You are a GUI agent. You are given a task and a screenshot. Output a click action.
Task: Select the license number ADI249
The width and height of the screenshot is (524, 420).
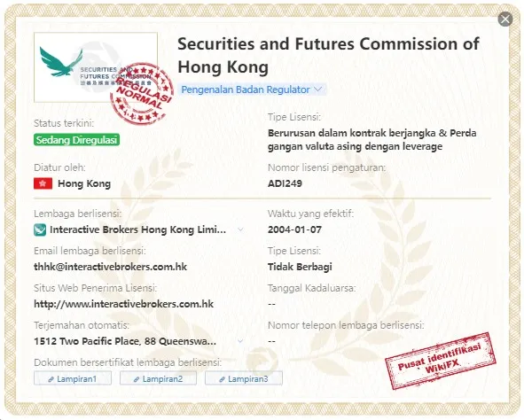(285, 183)
